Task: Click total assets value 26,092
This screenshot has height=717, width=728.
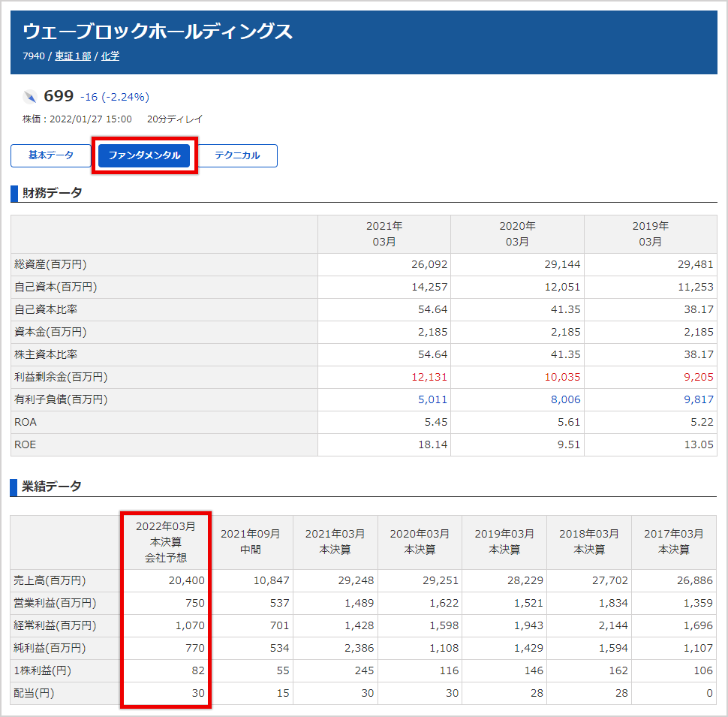Action: (429, 264)
